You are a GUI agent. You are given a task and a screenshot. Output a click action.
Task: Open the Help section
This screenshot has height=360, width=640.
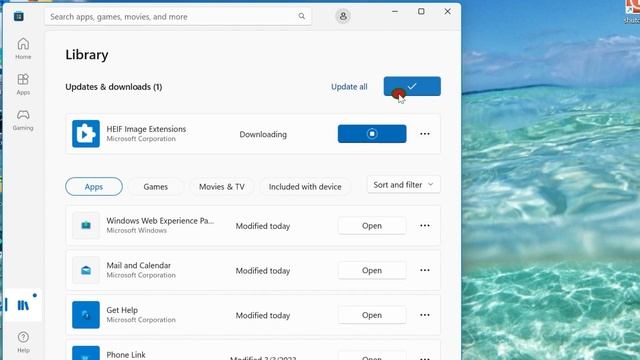[23, 342]
